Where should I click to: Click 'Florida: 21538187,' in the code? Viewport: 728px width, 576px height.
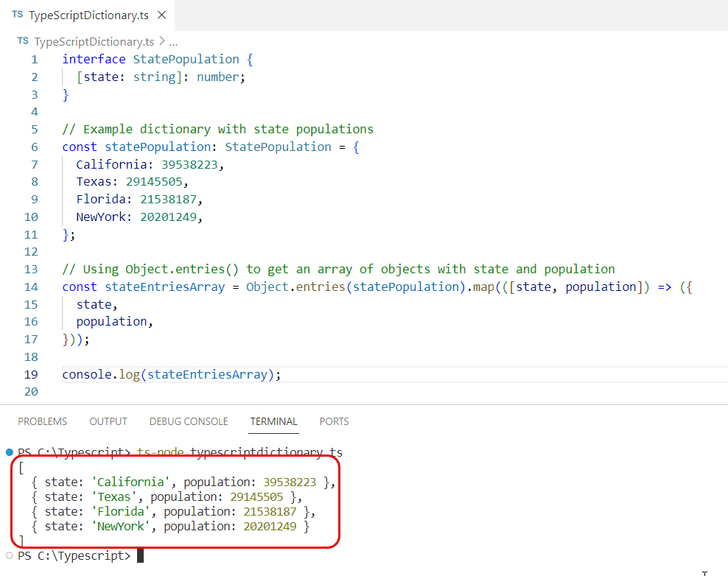coord(139,200)
